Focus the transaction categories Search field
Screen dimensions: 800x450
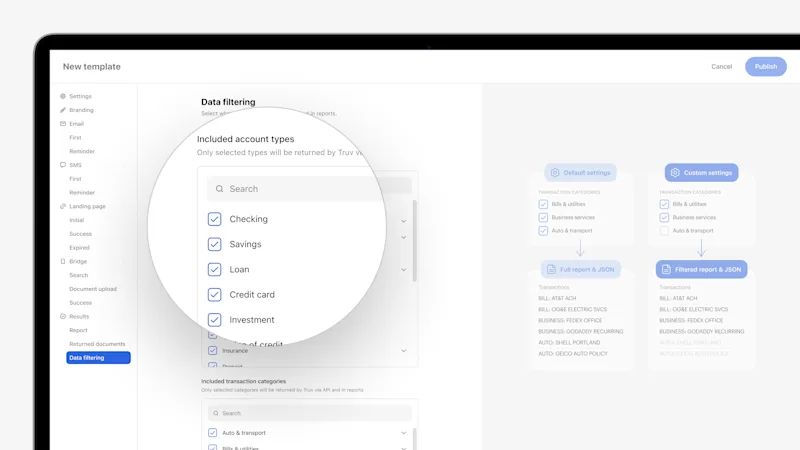(x=309, y=413)
